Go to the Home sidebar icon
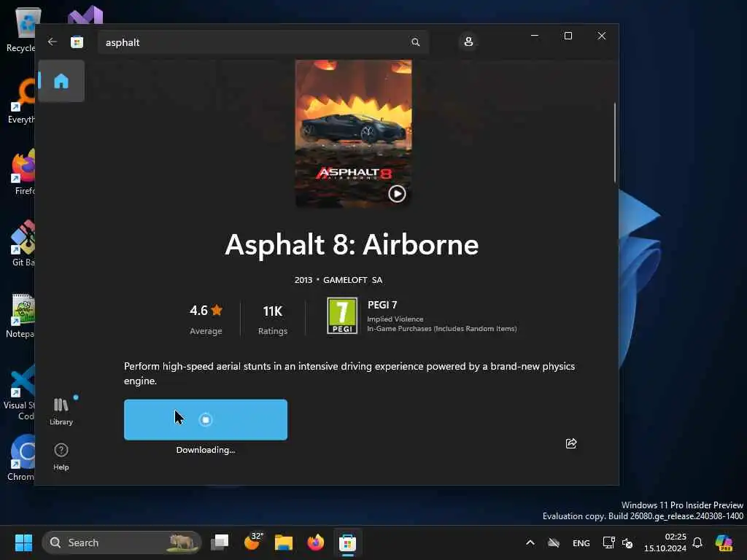The height and width of the screenshot is (560, 747). [x=61, y=81]
